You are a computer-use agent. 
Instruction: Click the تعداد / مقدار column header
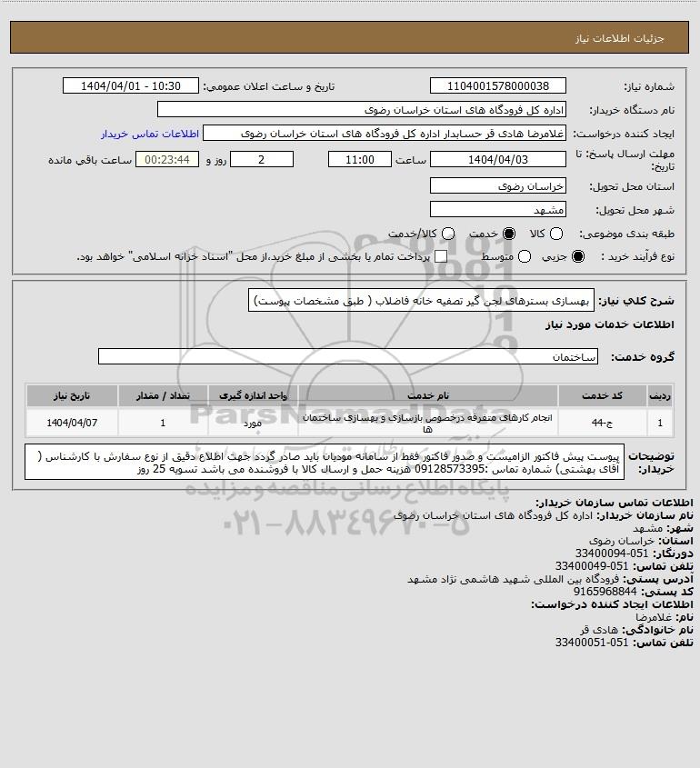(163, 395)
